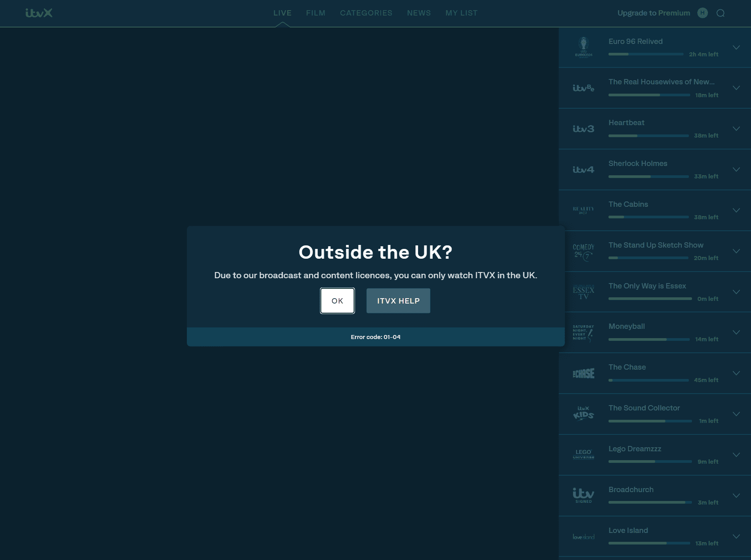Expand The Real Housewives row details
751x560 pixels.
(736, 88)
